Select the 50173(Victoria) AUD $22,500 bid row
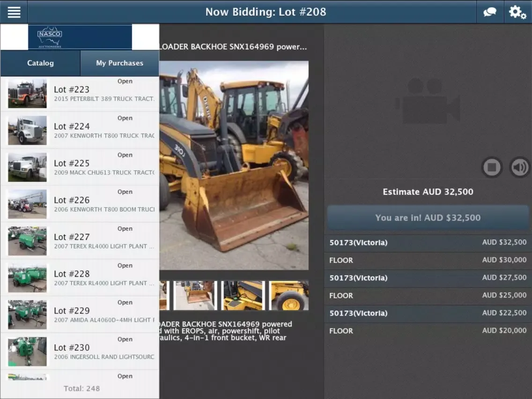 (x=428, y=313)
